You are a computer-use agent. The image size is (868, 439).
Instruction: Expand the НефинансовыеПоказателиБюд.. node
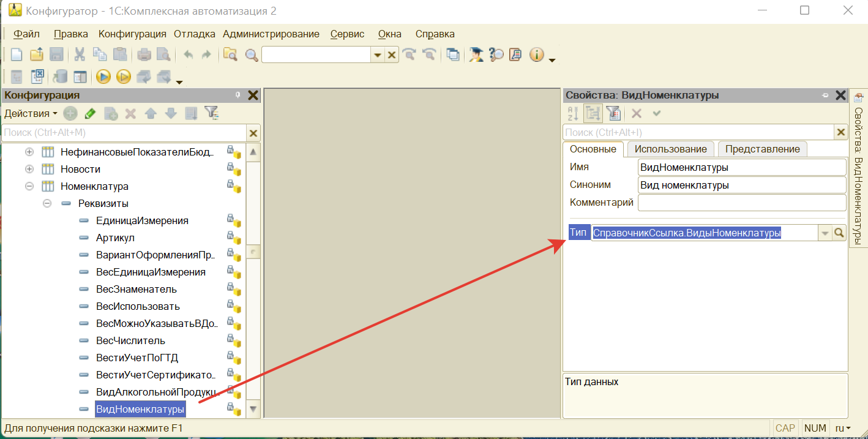tap(29, 152)
